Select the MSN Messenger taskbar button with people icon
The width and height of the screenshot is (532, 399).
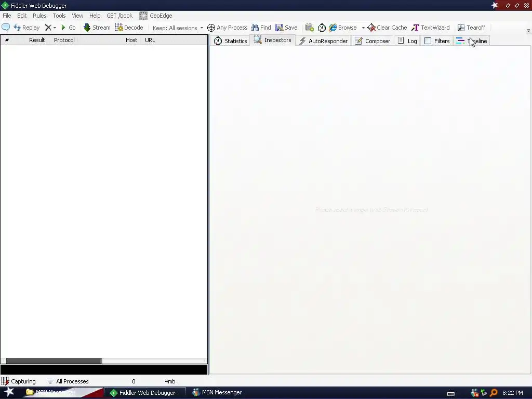pyautogui.click(x=217, y=393)
